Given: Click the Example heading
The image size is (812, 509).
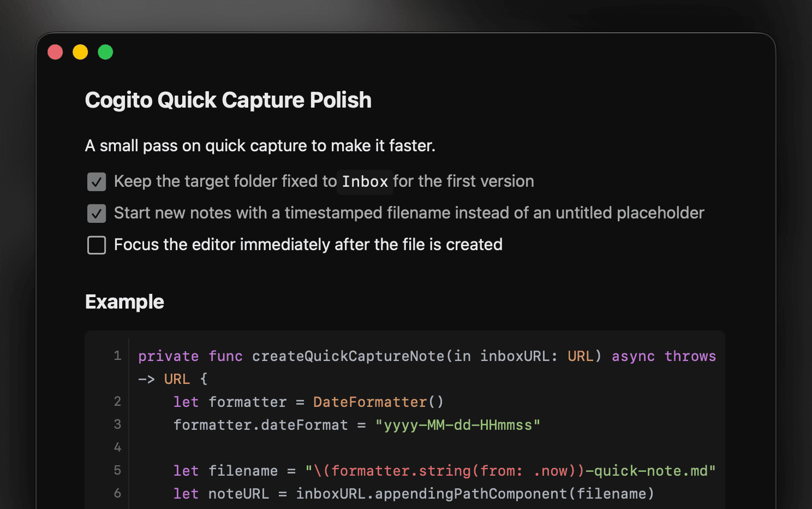Looking at the screenshot, I should click(124, 302).
